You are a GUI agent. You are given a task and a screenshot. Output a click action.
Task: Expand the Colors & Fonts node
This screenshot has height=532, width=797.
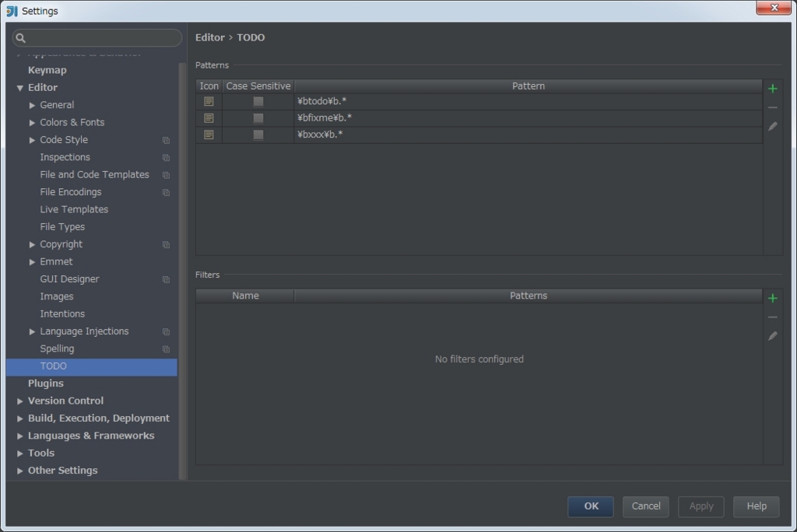(x=32, y=122)
